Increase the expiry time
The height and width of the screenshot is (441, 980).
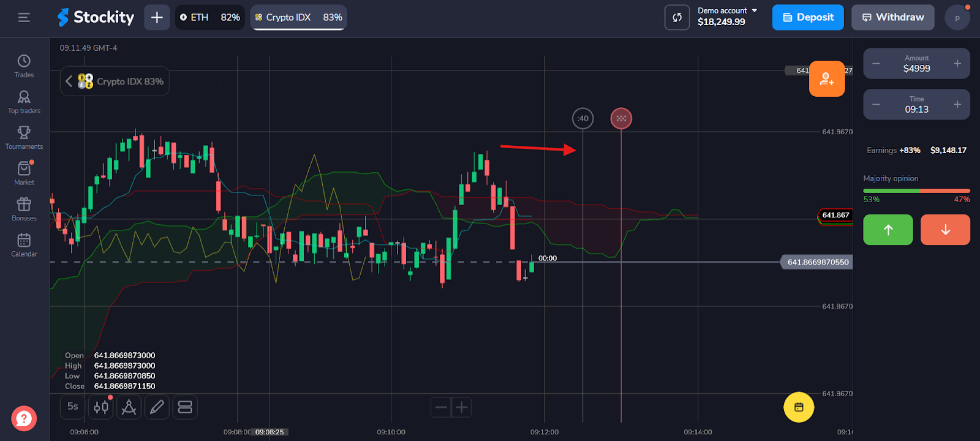pos(957,105)
